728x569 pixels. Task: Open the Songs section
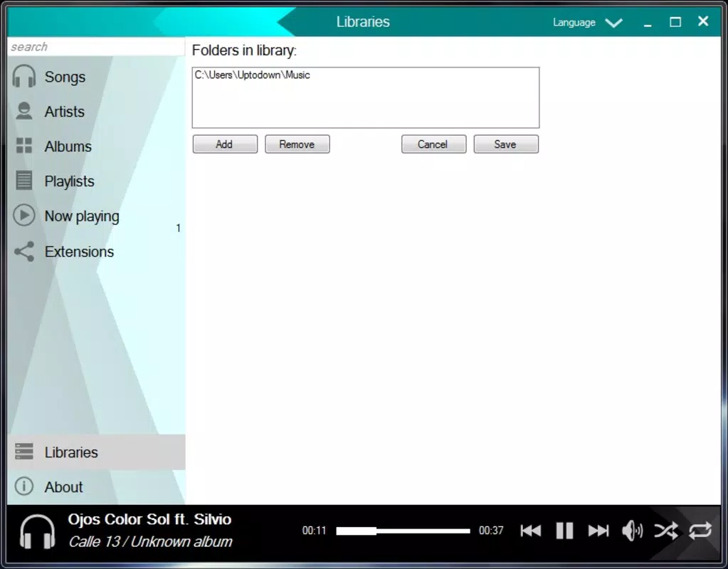[x=97, y=77]
